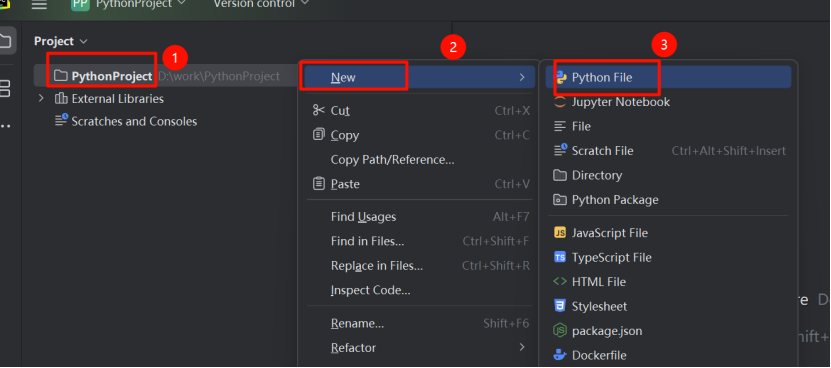Click the package.json node icon
Screen dimensions: 831x368
pos(560,331)
